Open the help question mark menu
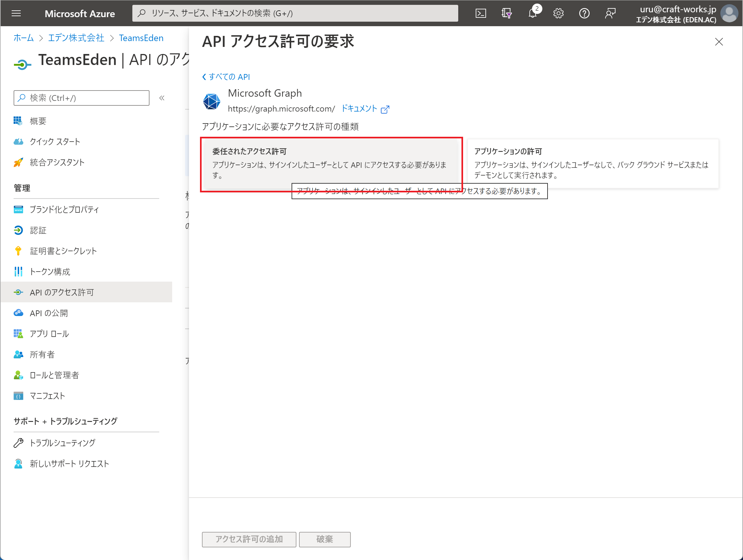 coord(584,14)
